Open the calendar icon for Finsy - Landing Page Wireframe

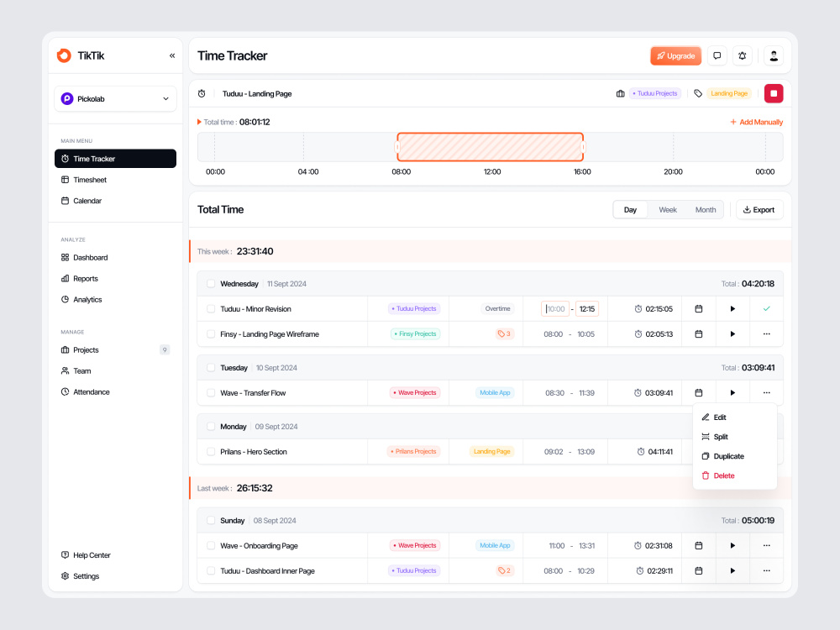(699, 334)
